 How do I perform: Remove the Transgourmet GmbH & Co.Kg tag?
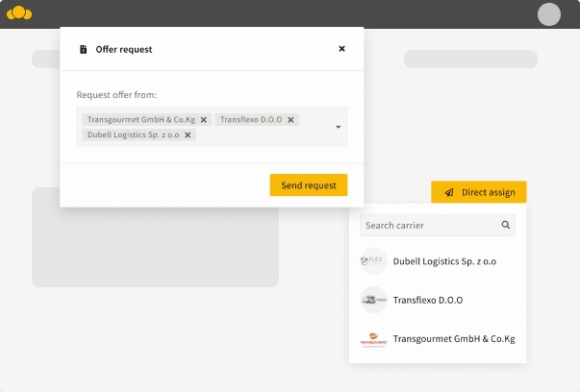[x=204, y=120]
